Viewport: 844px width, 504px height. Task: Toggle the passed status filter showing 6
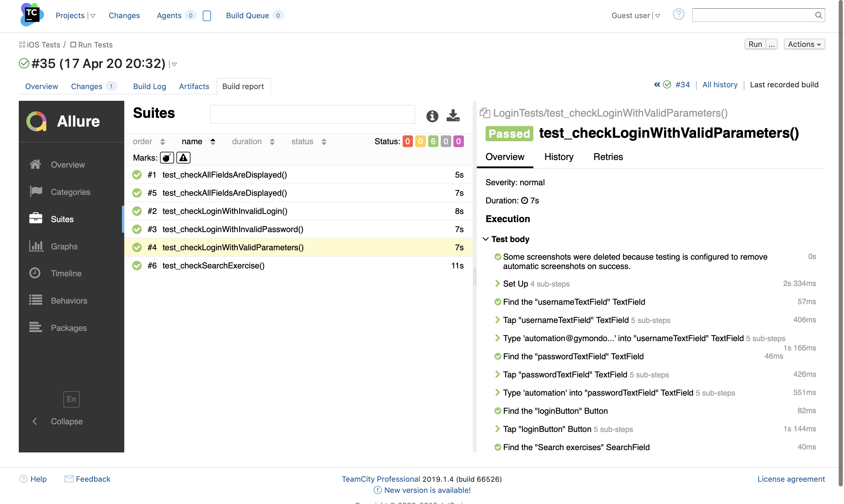coord(433,141)
